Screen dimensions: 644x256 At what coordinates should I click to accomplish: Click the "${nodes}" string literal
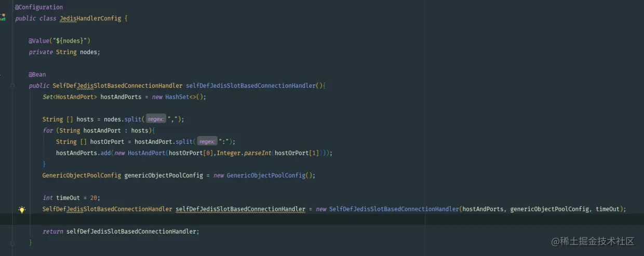[71, 41]
